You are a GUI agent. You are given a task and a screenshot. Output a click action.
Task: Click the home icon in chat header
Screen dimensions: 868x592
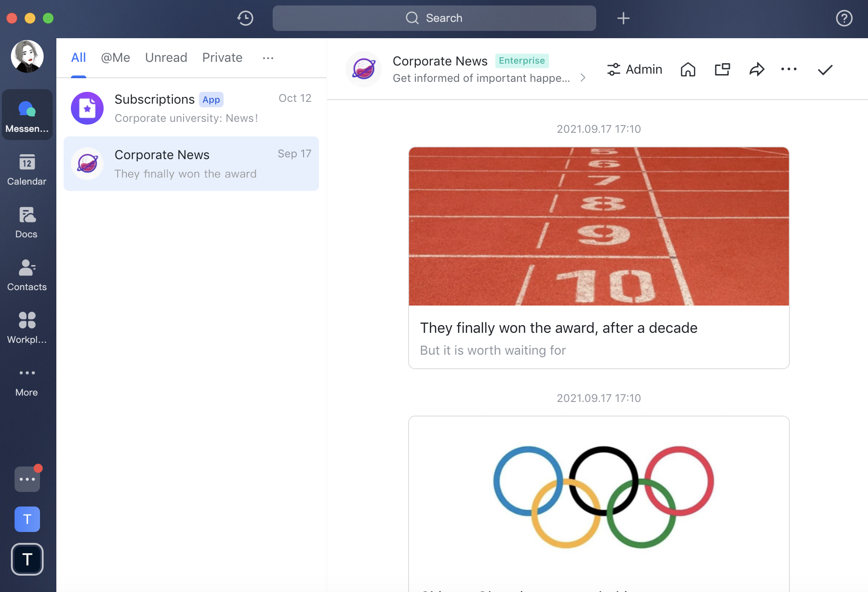pos(688,70)
